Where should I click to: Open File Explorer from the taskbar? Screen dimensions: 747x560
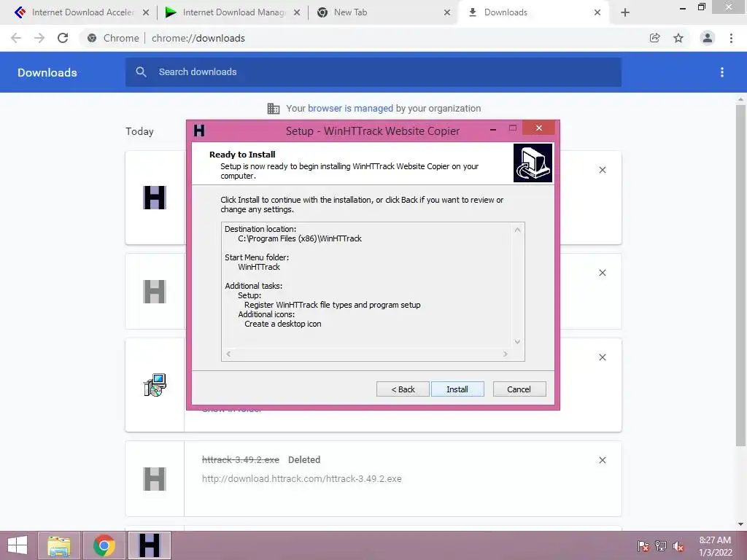click(x=59, y=545)
